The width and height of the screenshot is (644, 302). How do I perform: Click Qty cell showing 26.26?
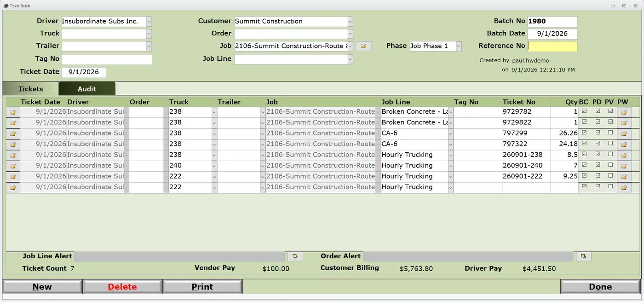click(x=564, y=134)
